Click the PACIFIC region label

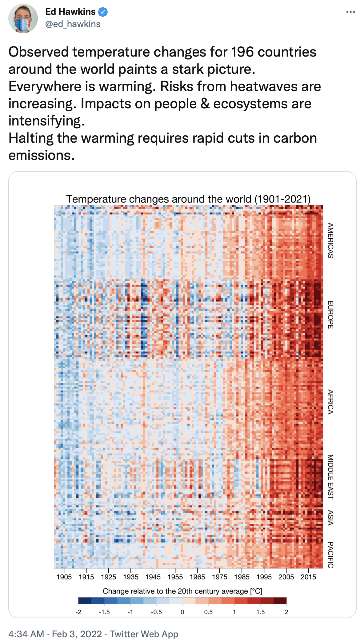coord(330,555)
